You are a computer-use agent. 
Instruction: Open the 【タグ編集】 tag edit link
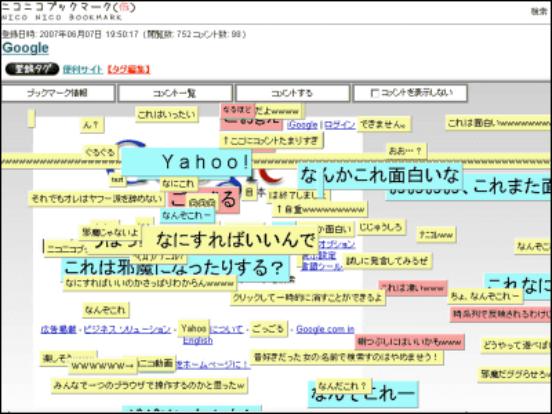[128, 69]
